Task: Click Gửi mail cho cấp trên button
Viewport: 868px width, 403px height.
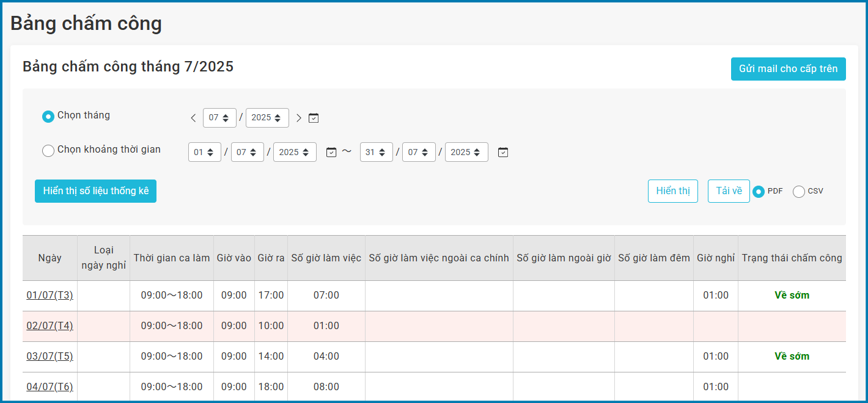Action: click(x=788, y=69)
